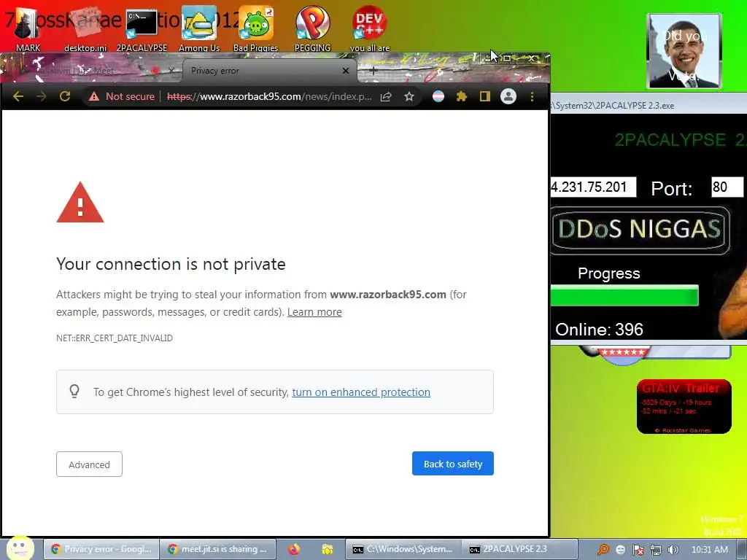This screenshot has width=747, height=560.
Task: Launch Firefox from the taskbar
Action: pyautogui.click(x=294, y=550)
